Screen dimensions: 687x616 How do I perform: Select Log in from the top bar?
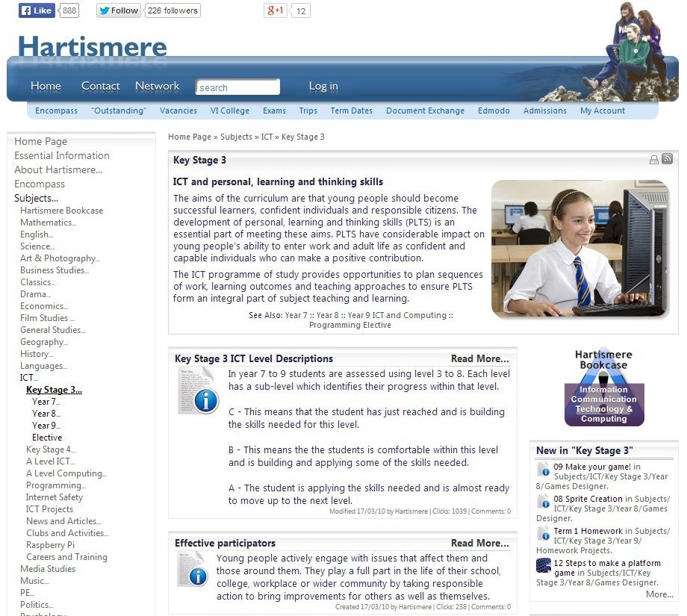tap(323, 86)
